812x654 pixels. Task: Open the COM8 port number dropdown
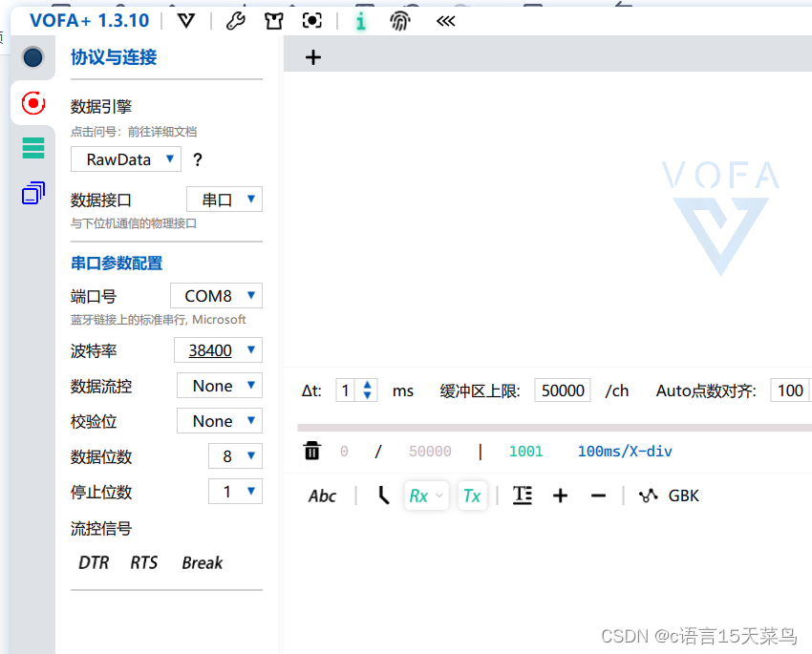click(217, 295)
